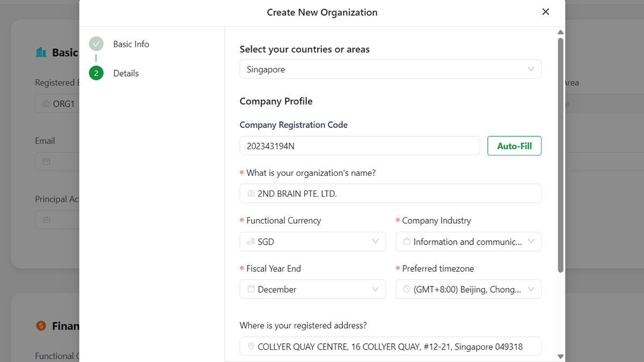Click the registered address input field

tap(390, 347)
